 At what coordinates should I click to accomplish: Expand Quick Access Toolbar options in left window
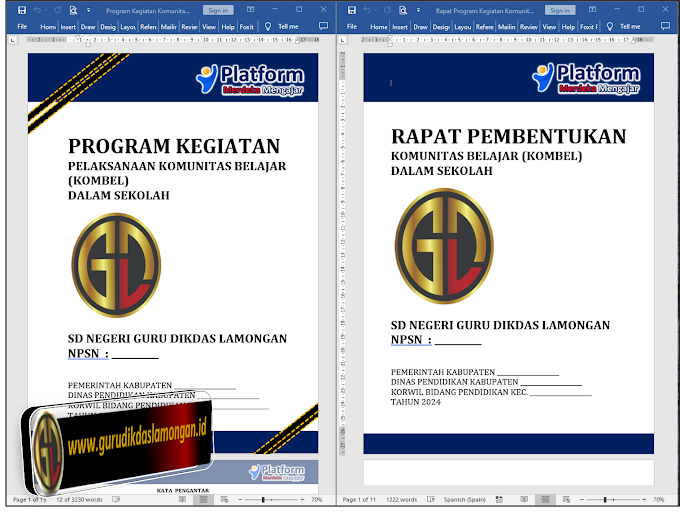click(x=88, y=10)
